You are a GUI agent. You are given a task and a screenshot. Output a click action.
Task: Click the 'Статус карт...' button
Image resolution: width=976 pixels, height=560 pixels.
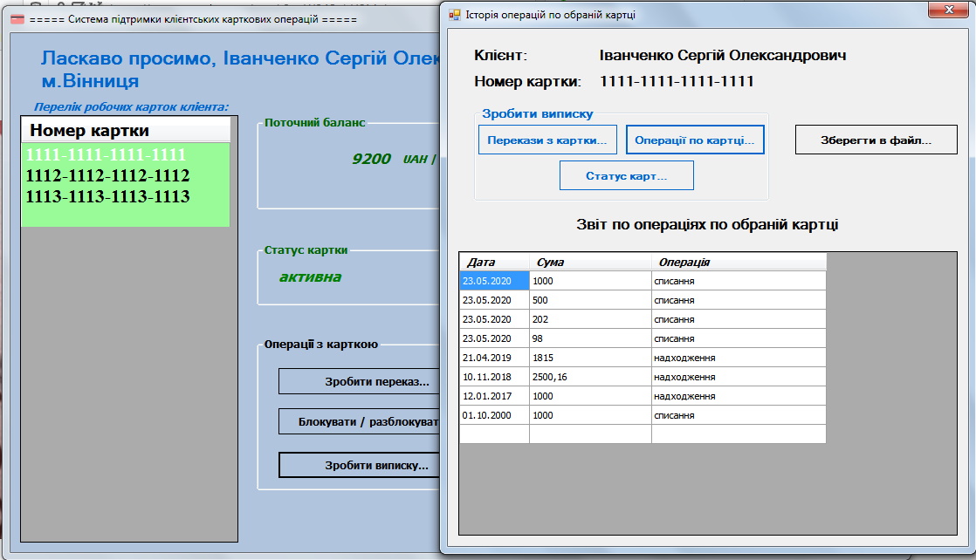coord(626,175)
